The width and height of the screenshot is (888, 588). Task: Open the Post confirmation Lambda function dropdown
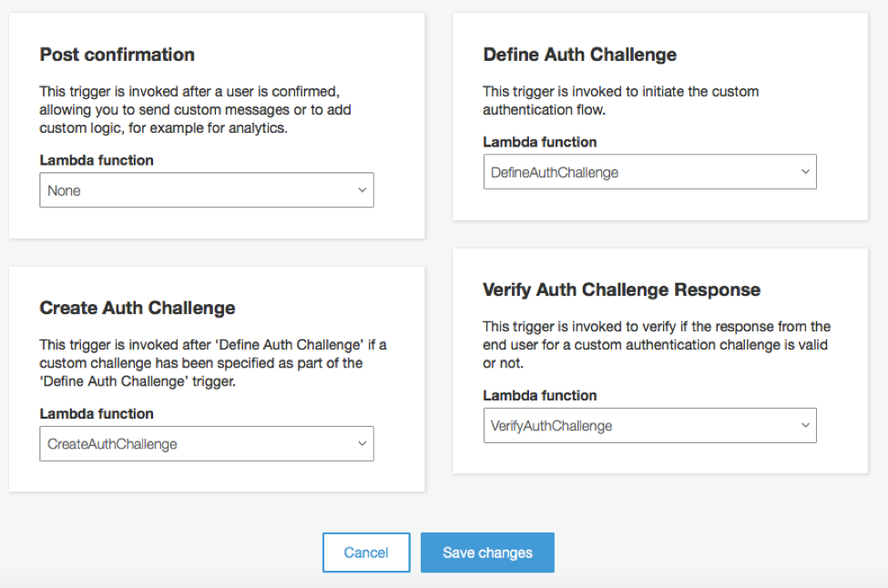[207, 190]
